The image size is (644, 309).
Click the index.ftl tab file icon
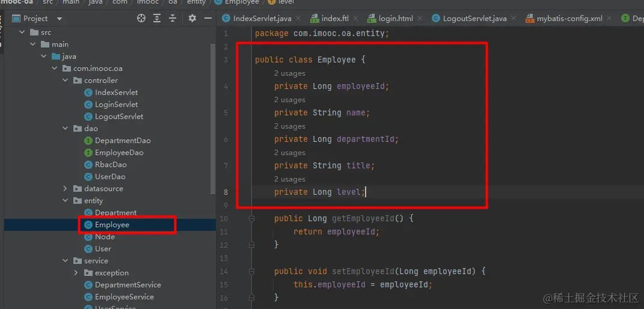click(x=314, y=19)
